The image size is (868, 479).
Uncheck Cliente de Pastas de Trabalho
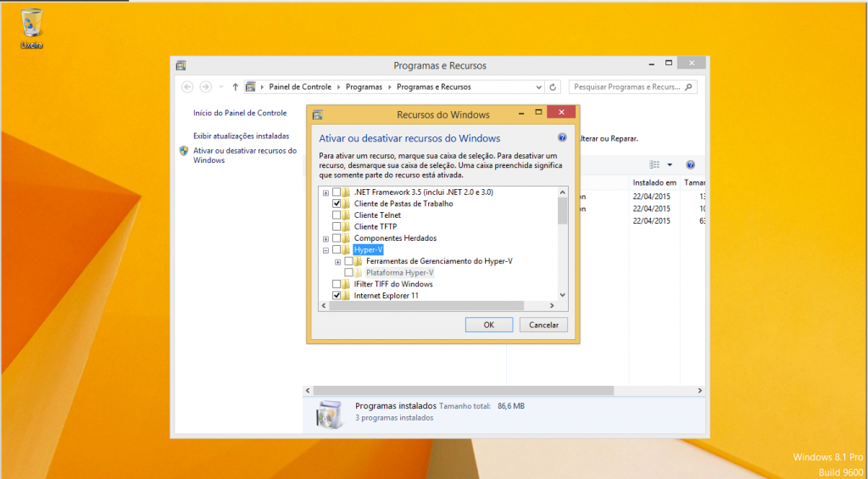pyautogui.click(x=337, y=203)
